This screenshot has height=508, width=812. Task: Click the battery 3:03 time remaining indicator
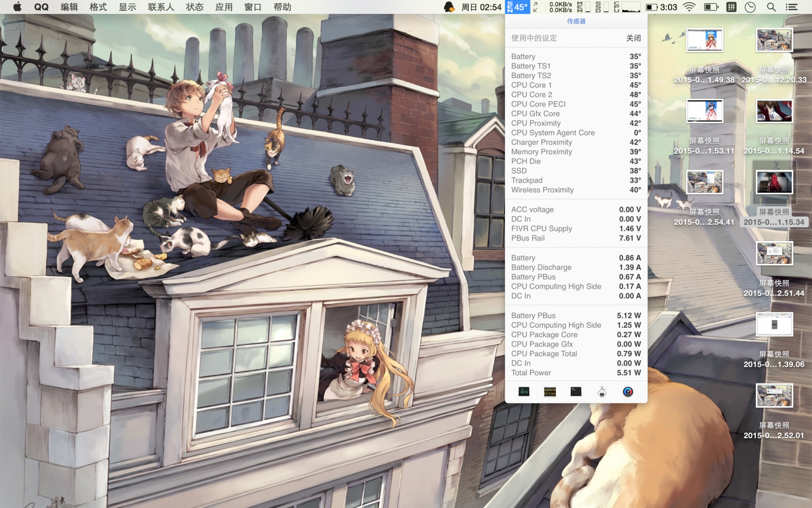coord(662,7)
